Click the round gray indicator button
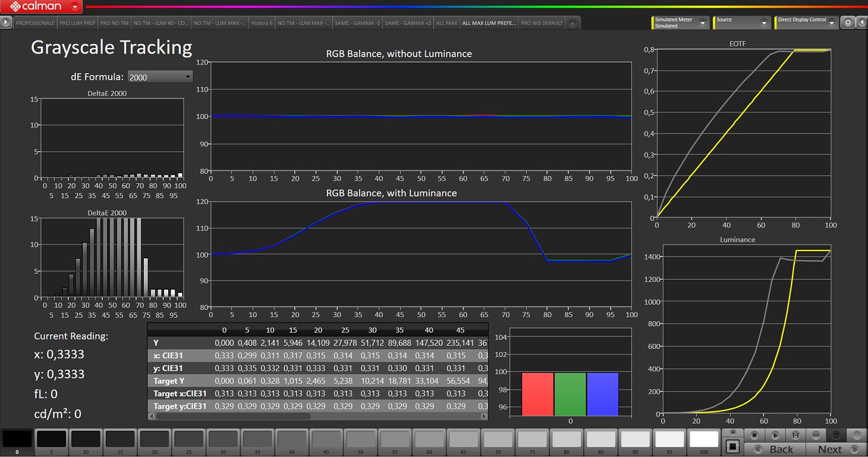This screenshot has width=868, height=457. click(x=857, y=435)
